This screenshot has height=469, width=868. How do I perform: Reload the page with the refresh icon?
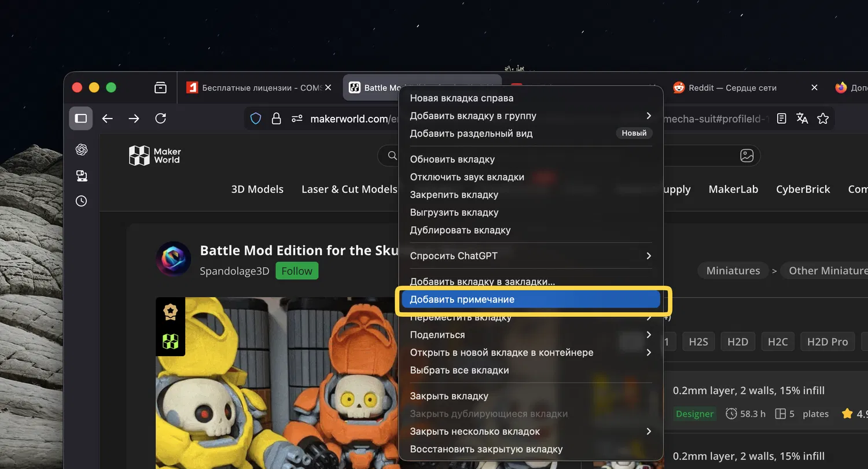161,119
